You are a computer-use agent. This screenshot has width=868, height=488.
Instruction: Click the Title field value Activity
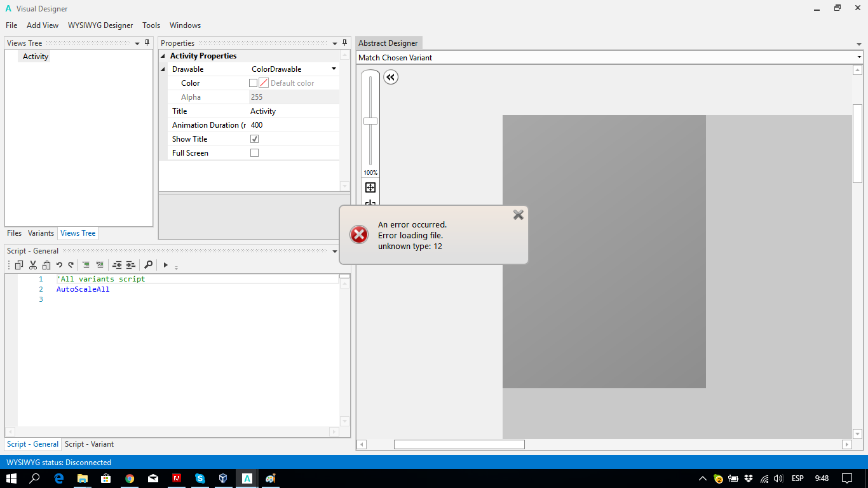click(263, 111)
